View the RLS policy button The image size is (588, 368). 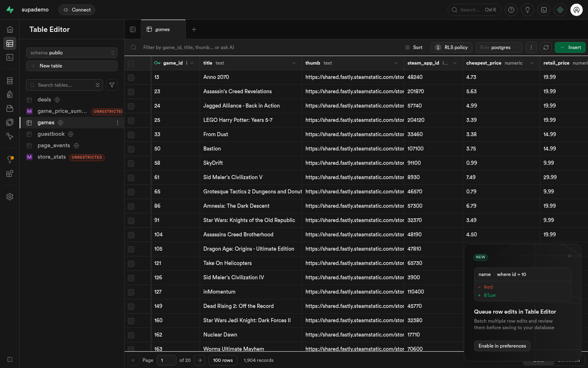point(451,47)
